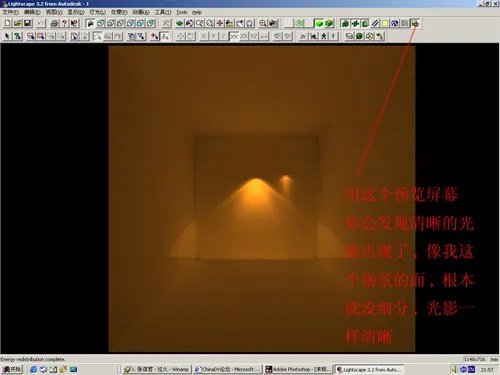500x375 pixels.
Task: Click the context help arrow-question icon
Action: click(74, 23)
